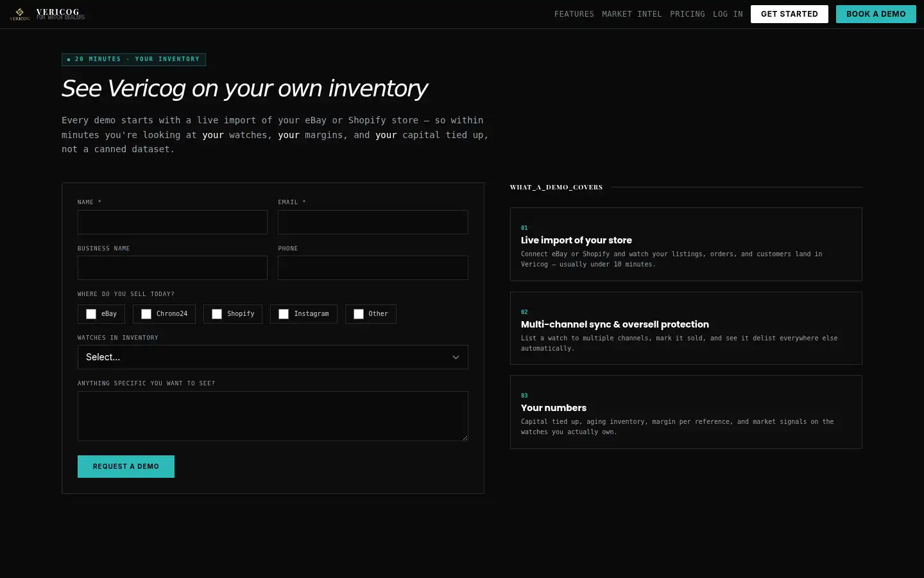Click the dropdown chevron arrow

pos(456,358)
